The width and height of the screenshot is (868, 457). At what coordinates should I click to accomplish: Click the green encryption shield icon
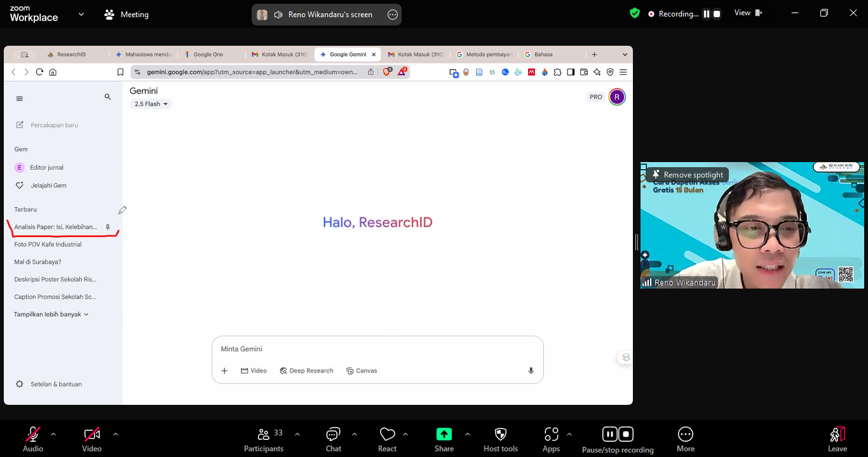(x=634, y=13)
